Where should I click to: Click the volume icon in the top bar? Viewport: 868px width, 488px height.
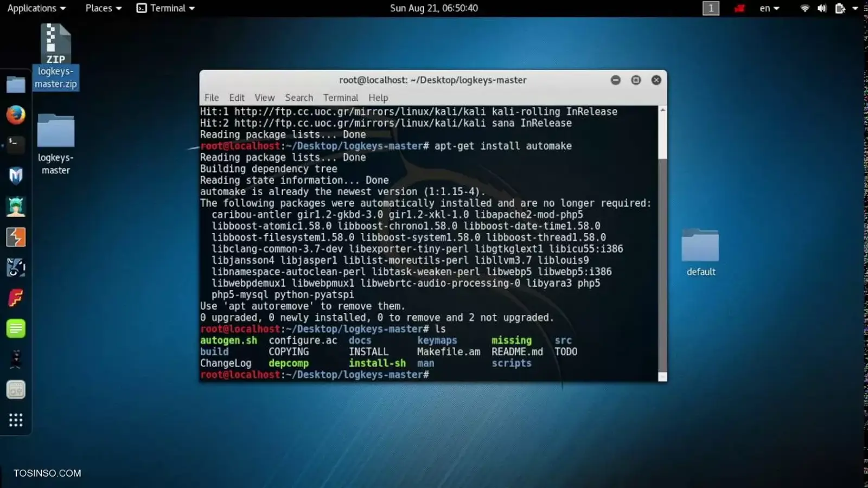click(x=821, y=8)
